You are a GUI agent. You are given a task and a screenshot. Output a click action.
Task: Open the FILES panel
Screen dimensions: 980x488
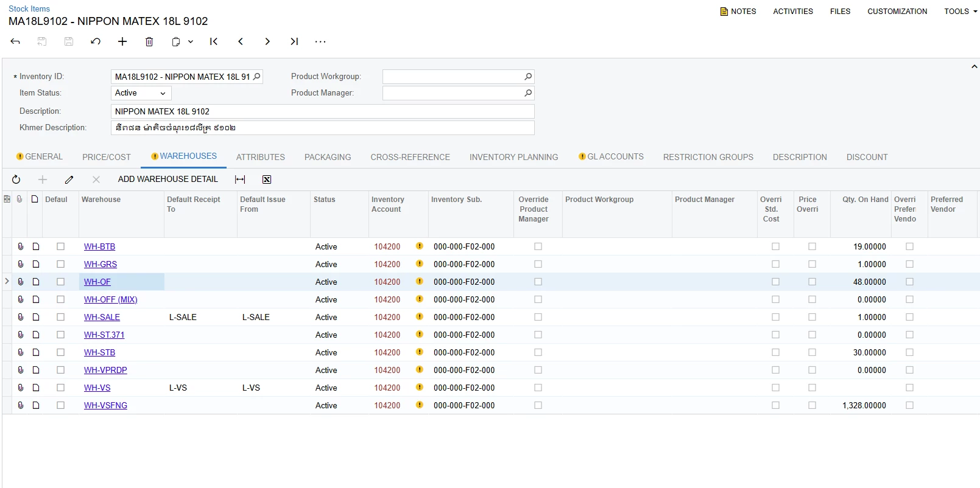point(840,12)
